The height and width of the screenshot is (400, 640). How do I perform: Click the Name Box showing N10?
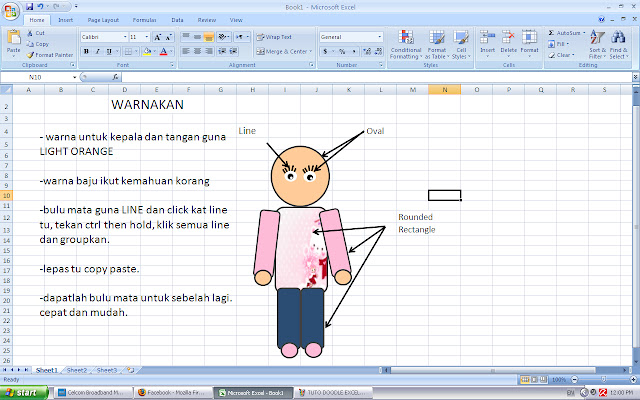(35, 77)
